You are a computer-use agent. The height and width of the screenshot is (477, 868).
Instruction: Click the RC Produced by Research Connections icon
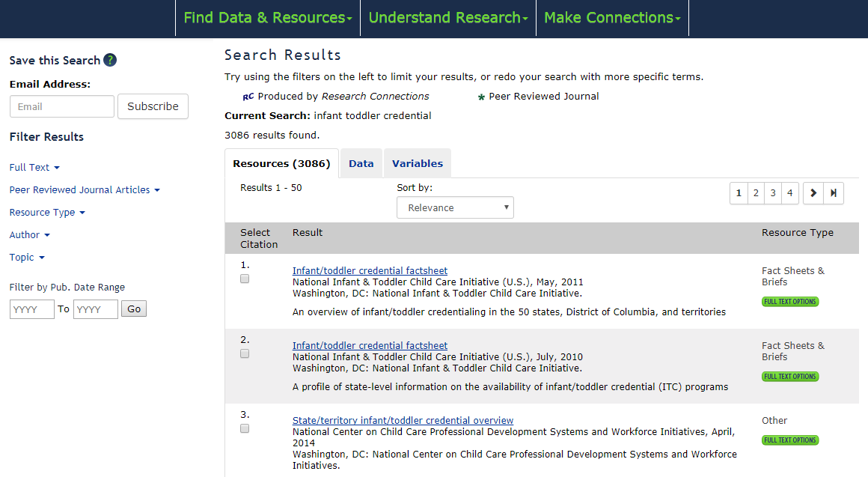[x=249, y=96]
